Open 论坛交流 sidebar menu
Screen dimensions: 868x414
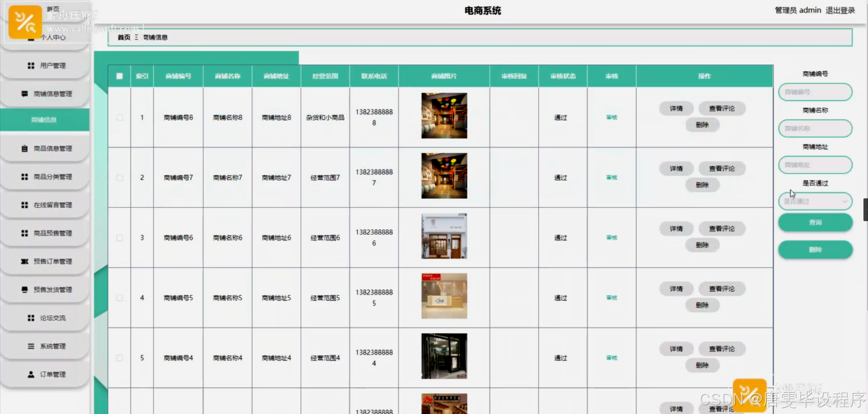pyautogui.click(x=45, y=318)
